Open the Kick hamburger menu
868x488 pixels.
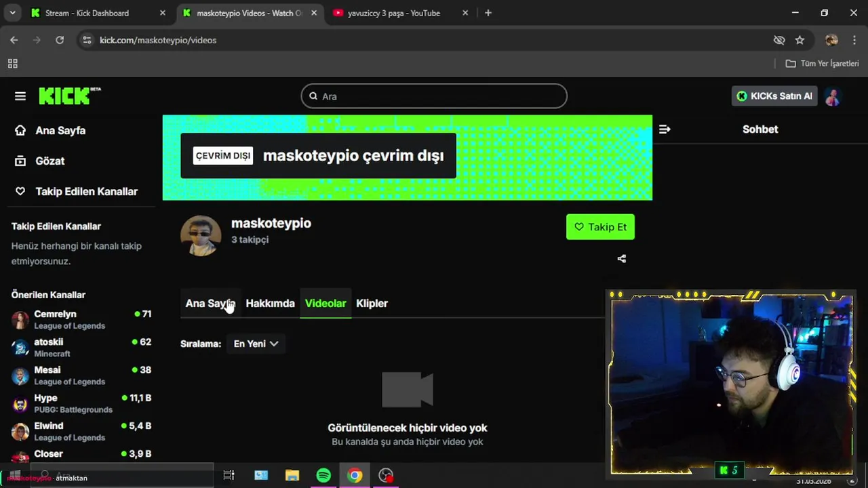20,96
